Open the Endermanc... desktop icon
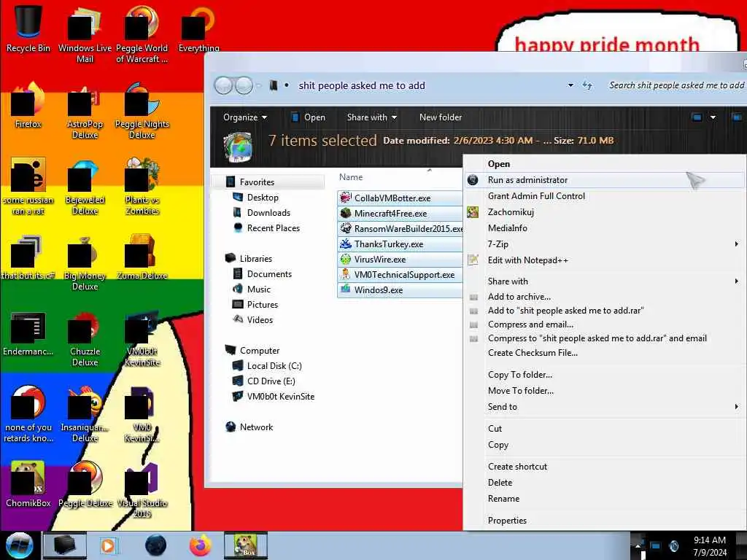Screen dimensions: 747x560 28,333
